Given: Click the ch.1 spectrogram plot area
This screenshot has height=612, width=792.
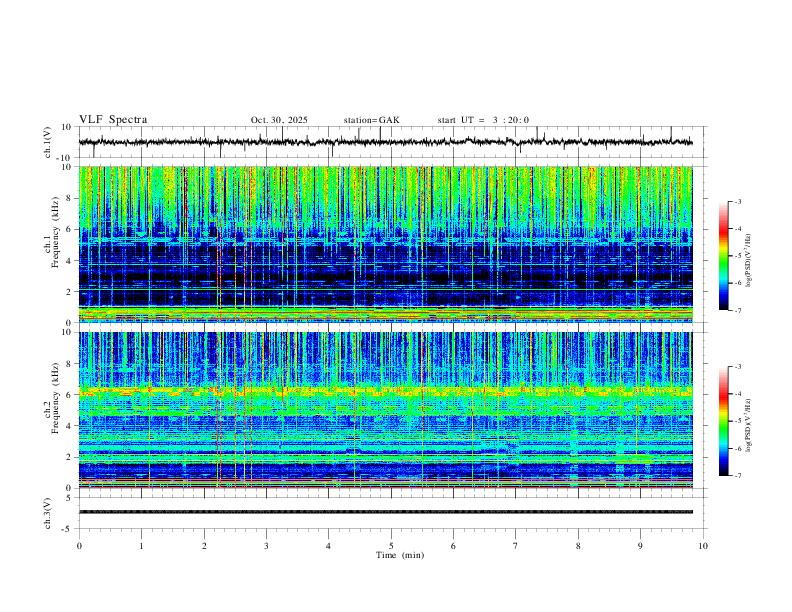Looking at the screenshot, I should pyautogui.click(x=385, y=244).
